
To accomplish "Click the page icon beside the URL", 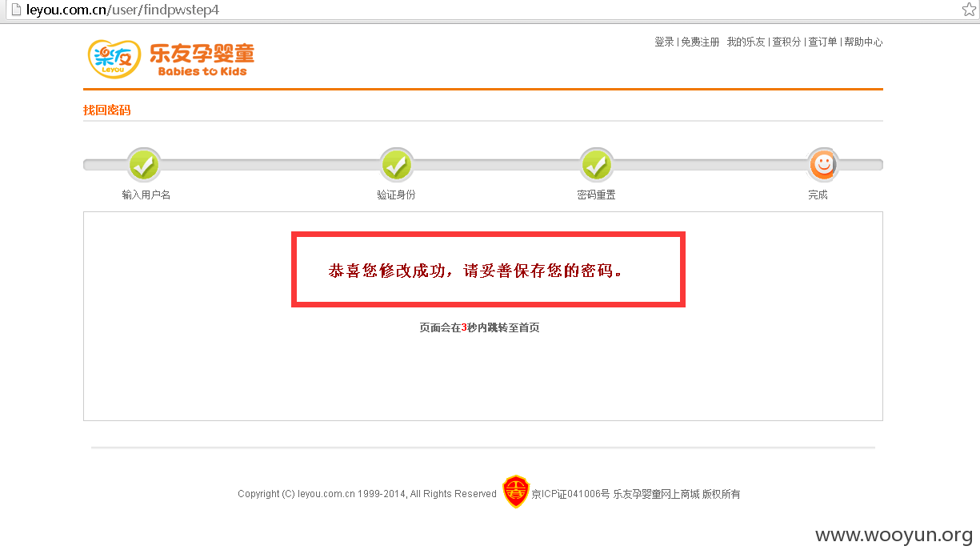I will pyautogui.click(x=14, y=10).
